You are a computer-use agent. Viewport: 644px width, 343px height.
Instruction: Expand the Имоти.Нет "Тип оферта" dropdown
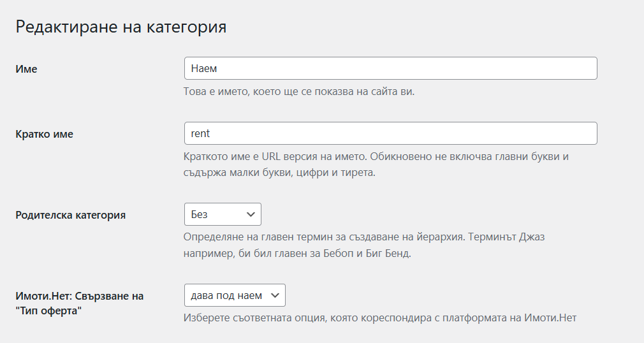click(234, 295)
